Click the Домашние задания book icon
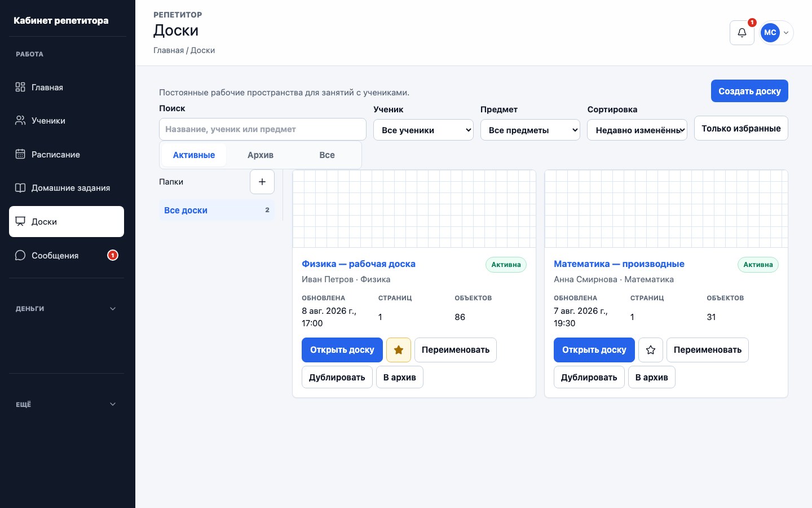This screenshot has height=508, width=812. (20, 188)
